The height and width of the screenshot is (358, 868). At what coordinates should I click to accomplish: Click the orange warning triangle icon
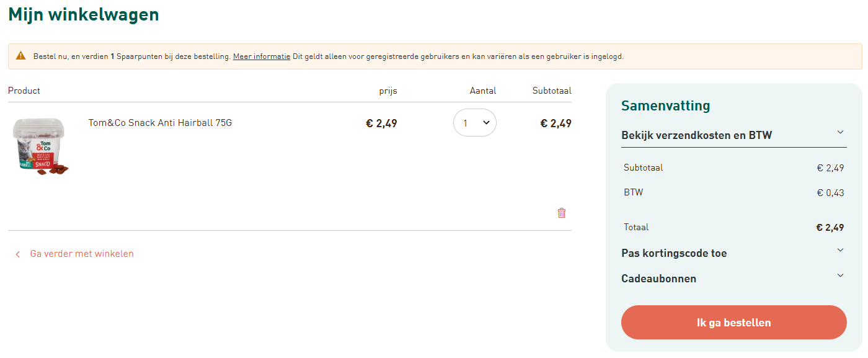[21, 56]
